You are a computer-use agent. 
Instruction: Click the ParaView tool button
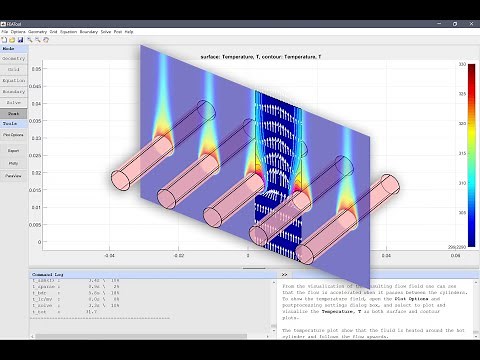(14, 176)
